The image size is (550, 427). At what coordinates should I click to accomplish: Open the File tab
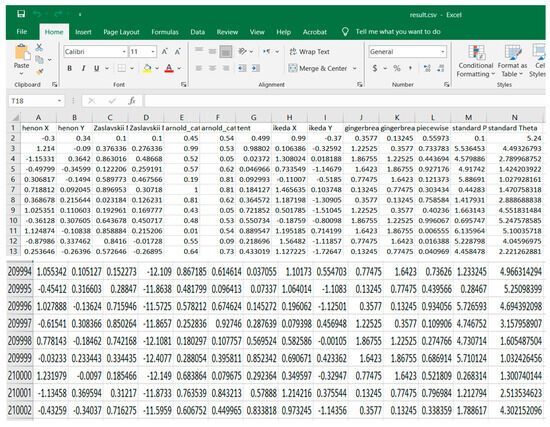[22, 32]
